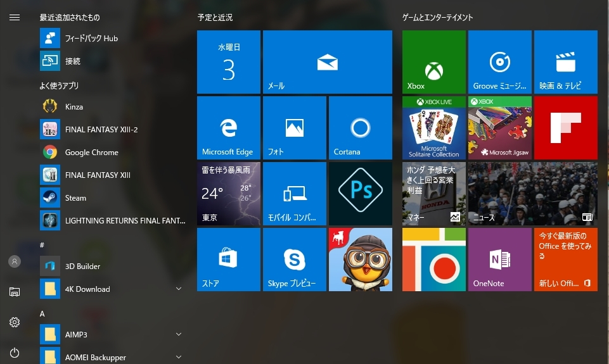Open the calendar tile showing 水曜日 3
609x364 pixels.
[229, 62]
